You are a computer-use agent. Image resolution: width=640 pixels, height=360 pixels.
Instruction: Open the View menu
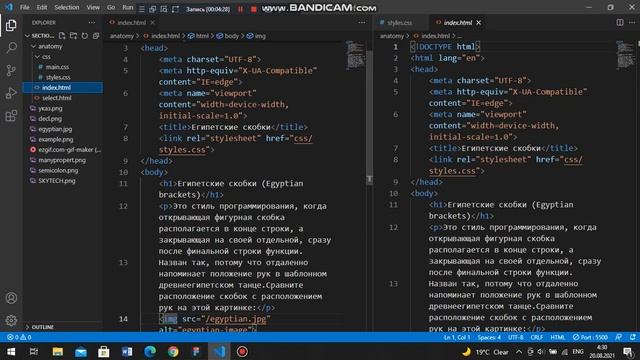93,7
